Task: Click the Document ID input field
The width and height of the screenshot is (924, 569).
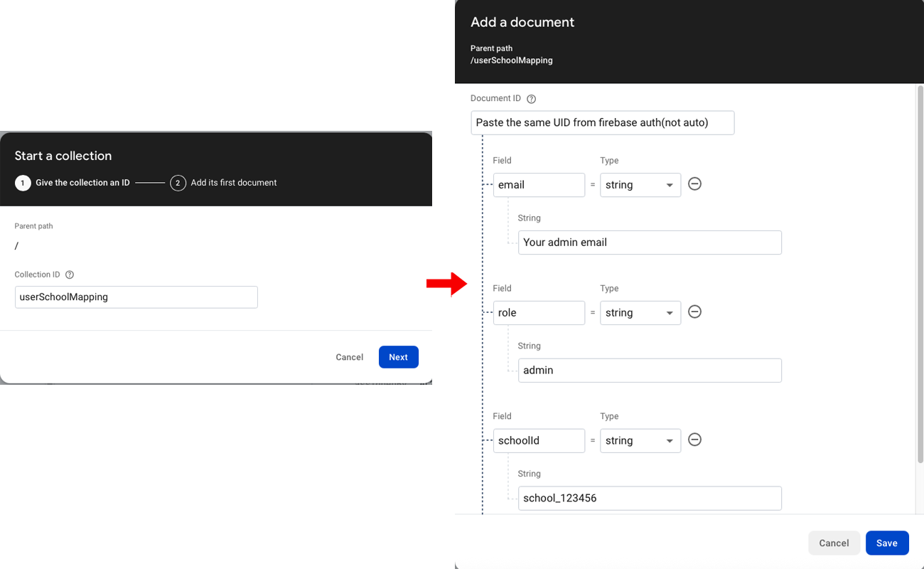Action: [602, 122]
